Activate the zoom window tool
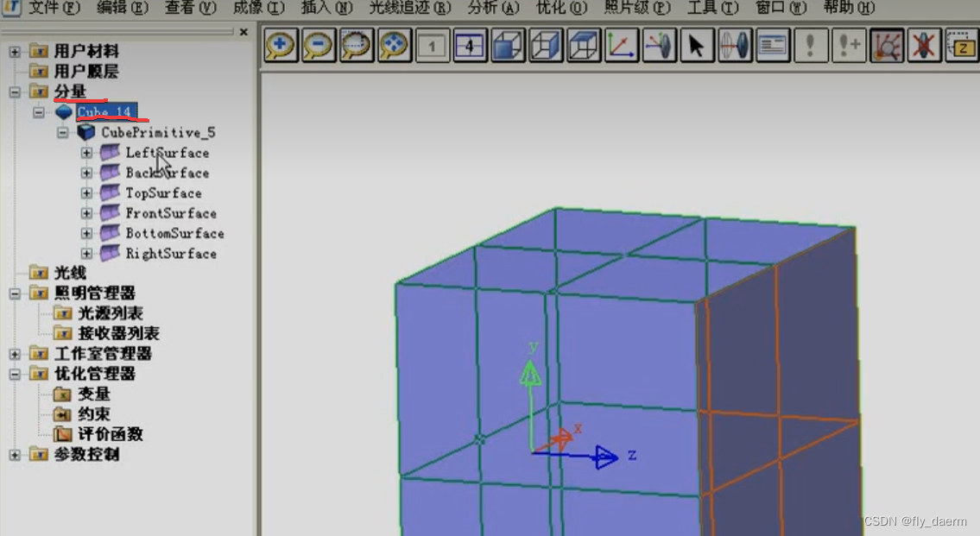 [x=354, y=46]
